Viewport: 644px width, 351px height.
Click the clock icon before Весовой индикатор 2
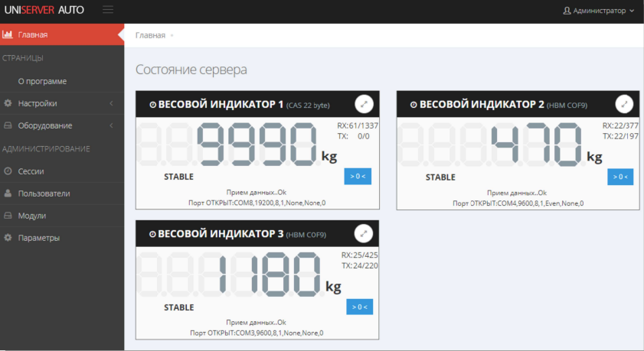coord(414,105)
